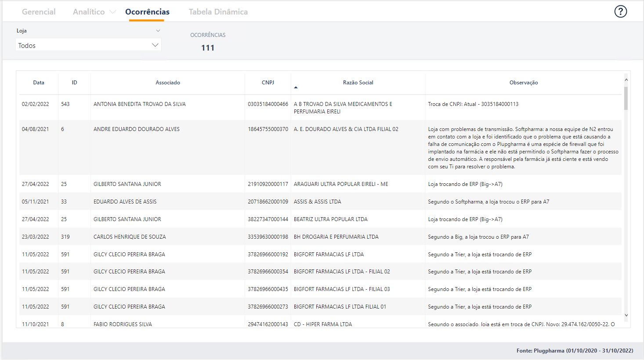Sort by the ID column header
This screenshot has height=360, width=644.
click(x=74, y=83)
